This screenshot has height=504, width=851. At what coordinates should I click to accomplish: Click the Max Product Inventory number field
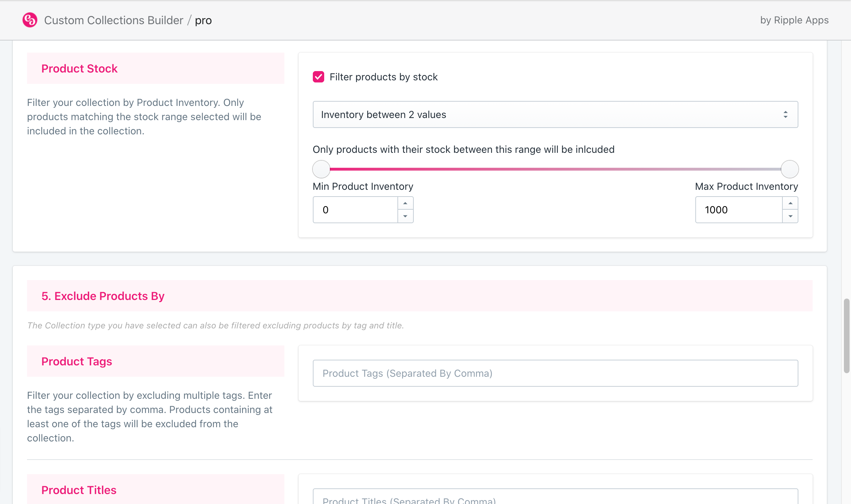[739, 210]
